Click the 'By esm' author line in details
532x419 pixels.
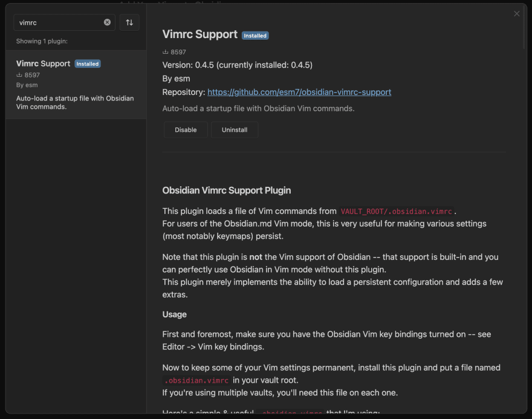tap(176, 79)
